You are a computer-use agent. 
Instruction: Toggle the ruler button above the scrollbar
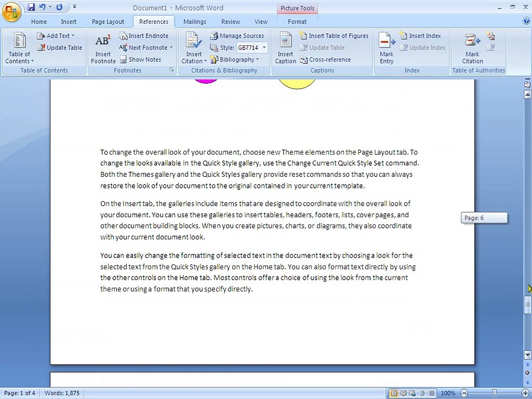coord(527,85)
